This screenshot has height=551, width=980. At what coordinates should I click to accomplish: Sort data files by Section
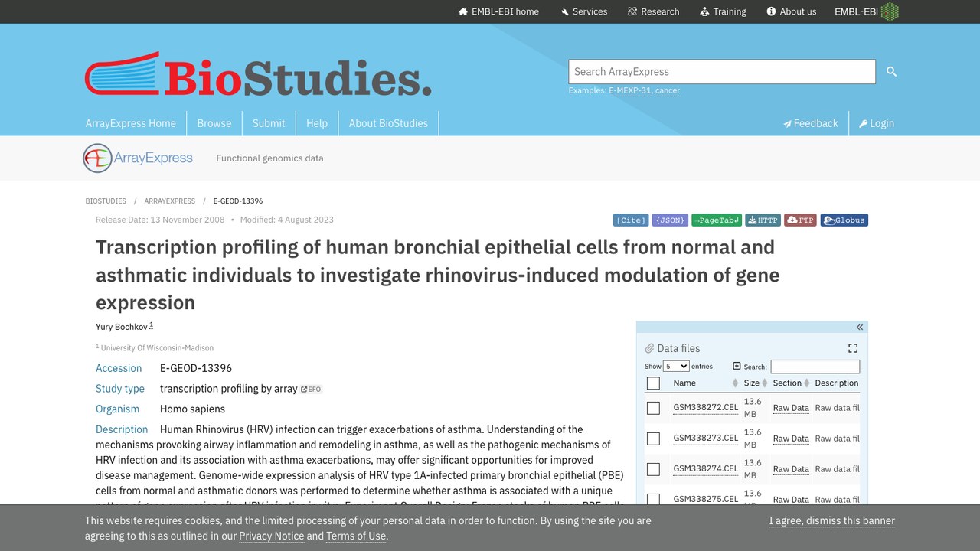click(x=791, y=383)
